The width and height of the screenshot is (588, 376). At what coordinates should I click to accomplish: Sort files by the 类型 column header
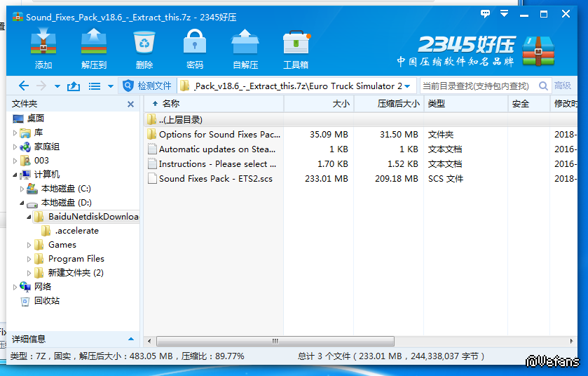(x=466, y=104)
